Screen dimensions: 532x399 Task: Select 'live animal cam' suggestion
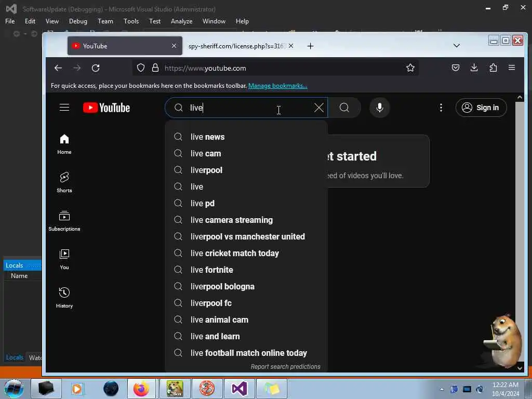[246, 320]
